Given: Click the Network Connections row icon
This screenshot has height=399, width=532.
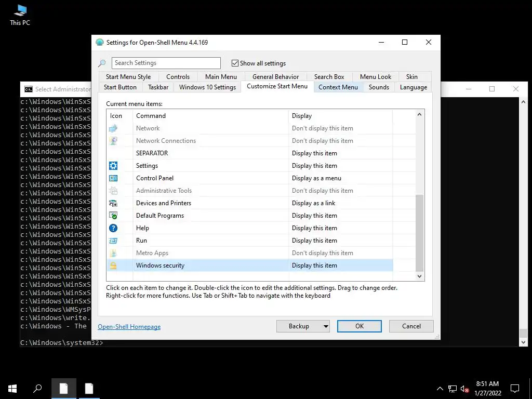Looking at the screenshot, I should (113, 141).
